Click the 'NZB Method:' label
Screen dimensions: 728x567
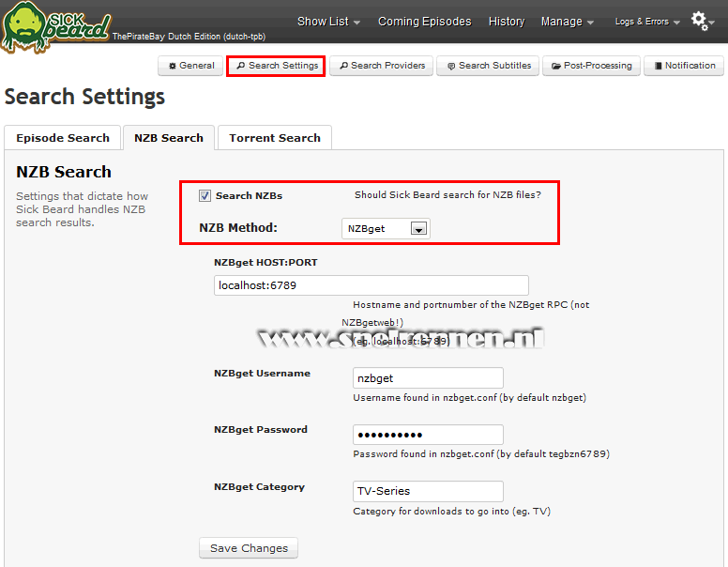238,228
